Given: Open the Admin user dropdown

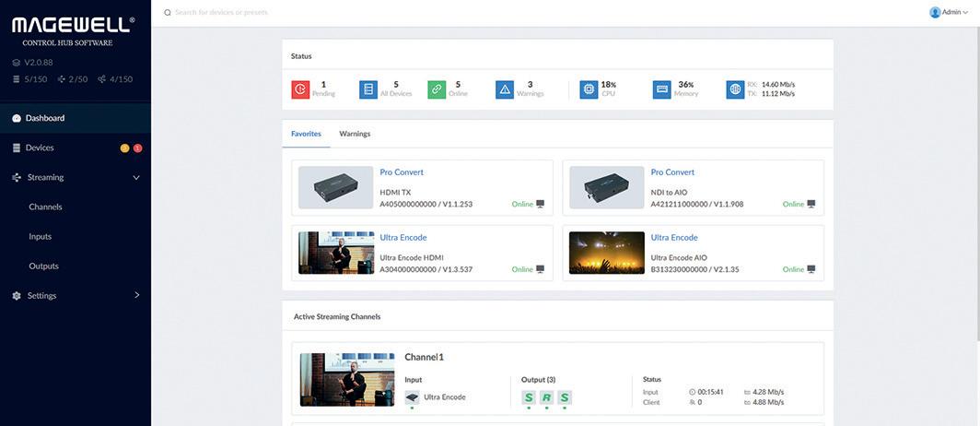Looking at the screenshot, I should point(948,12).
